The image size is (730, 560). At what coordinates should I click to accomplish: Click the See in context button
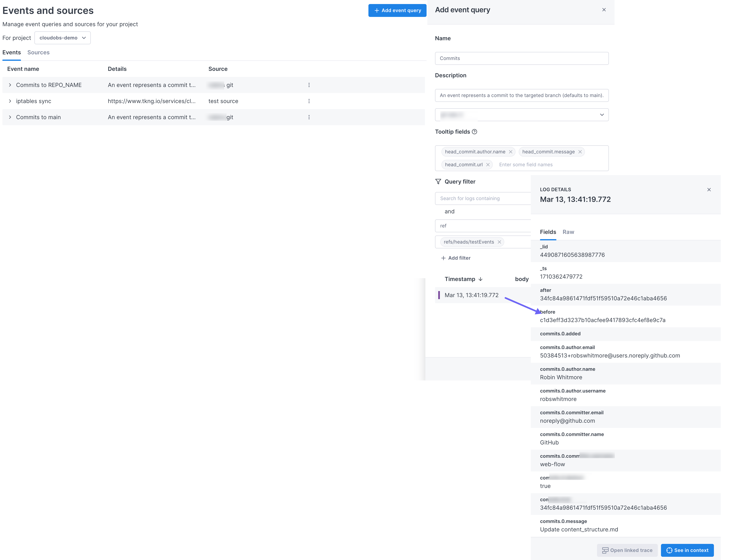pos(687,550)
